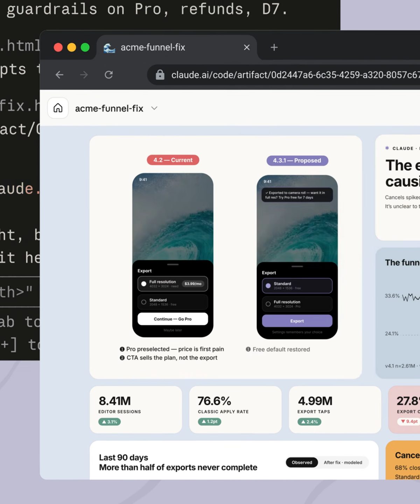Select the acme-funnel-fix browser tab
The image size is (420, 504).
[x=177, y=47]
